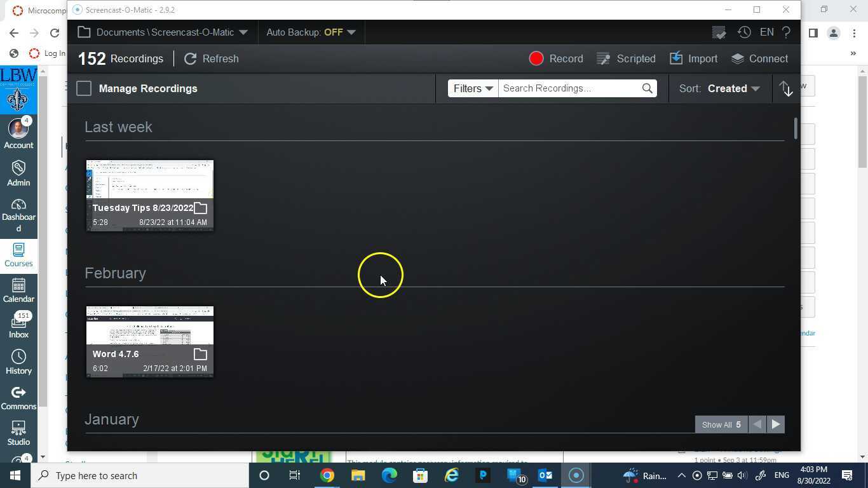Image resolution: width=868 pixels, height=488 pixels.
Task: Reverse the sort order with arrows toggle
Action: coord(786,88)
